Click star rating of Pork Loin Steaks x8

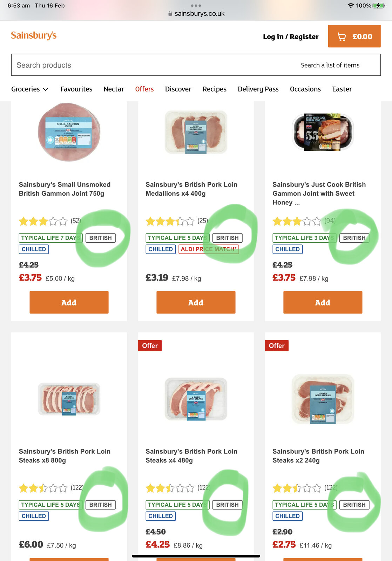tap(43, 488)
